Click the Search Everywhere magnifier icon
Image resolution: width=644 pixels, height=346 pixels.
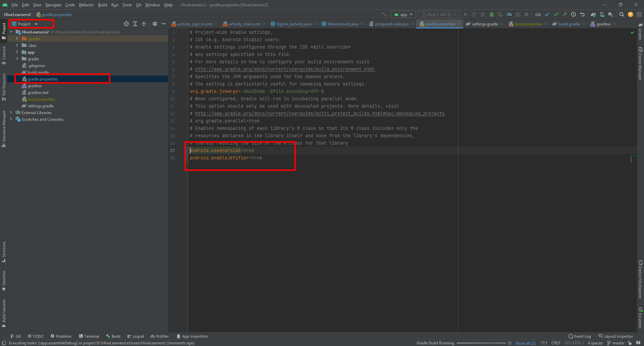tap(621, 15)
